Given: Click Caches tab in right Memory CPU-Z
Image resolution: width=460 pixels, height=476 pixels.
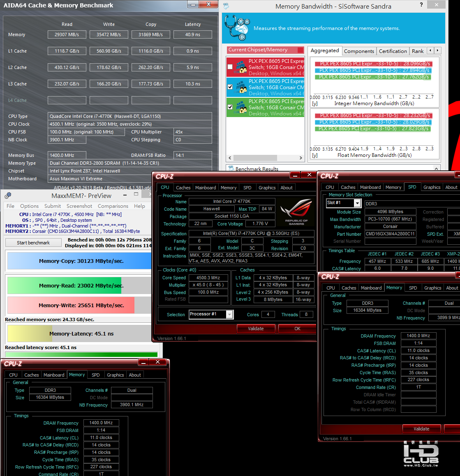Looking at the screenshot, I should 349,288.
